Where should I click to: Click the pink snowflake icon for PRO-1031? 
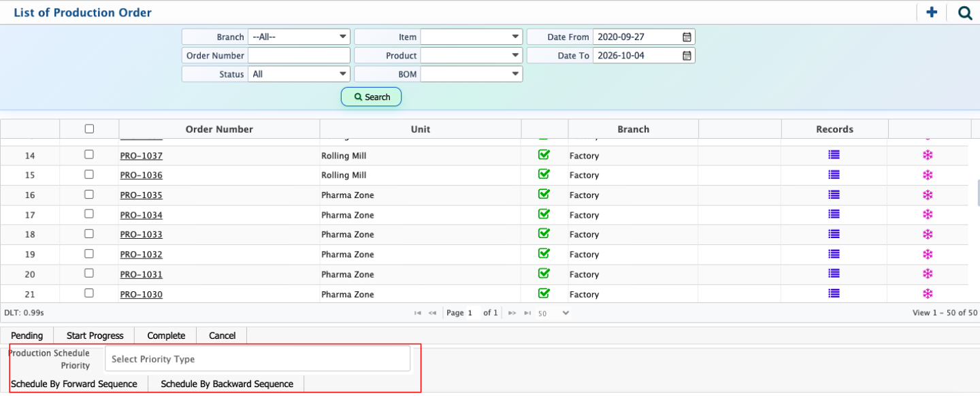(x=927, y=274)
